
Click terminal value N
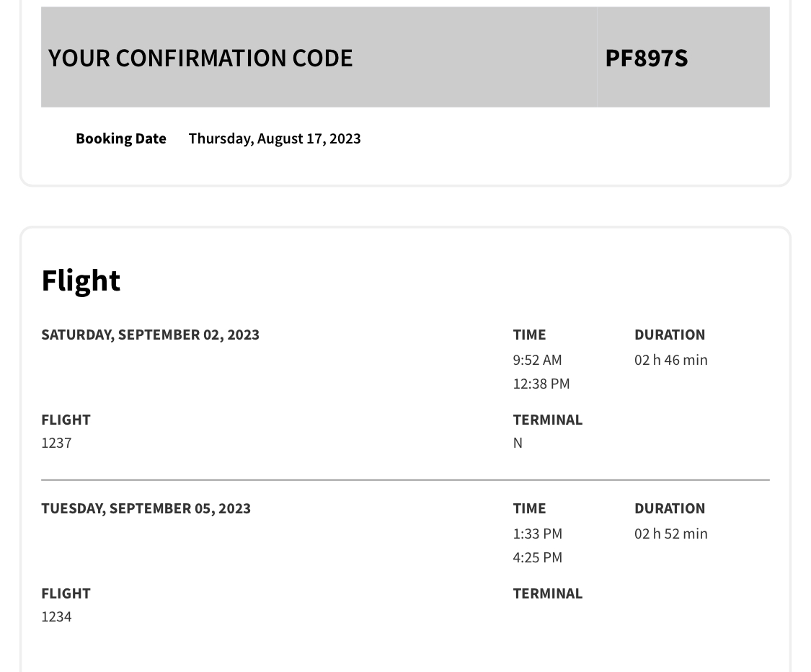(x=518, y=443)
